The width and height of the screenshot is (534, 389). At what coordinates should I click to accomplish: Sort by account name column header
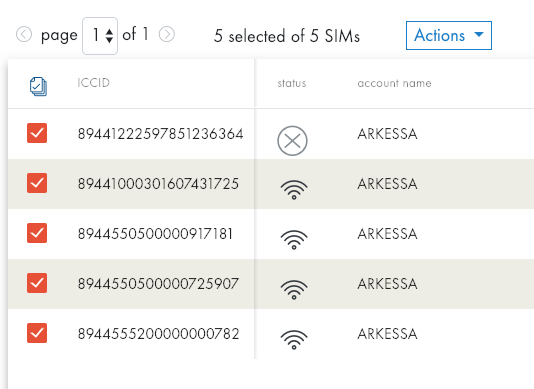[394, 83]
